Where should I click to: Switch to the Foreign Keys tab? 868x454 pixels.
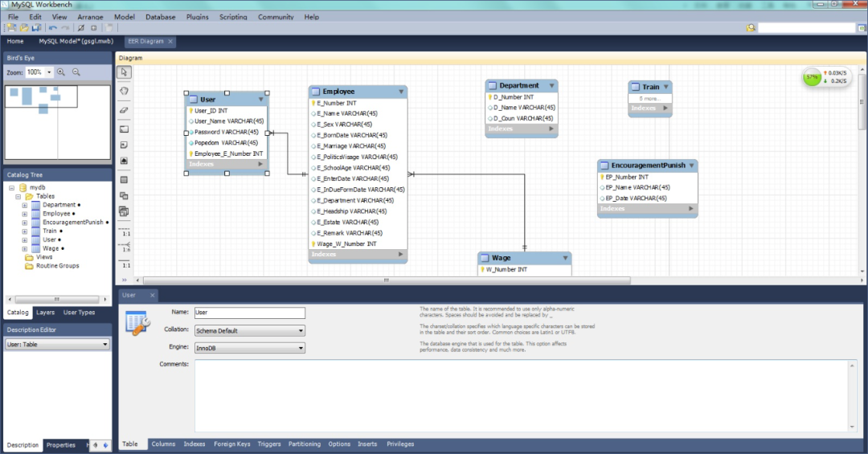tap(232, 444)
